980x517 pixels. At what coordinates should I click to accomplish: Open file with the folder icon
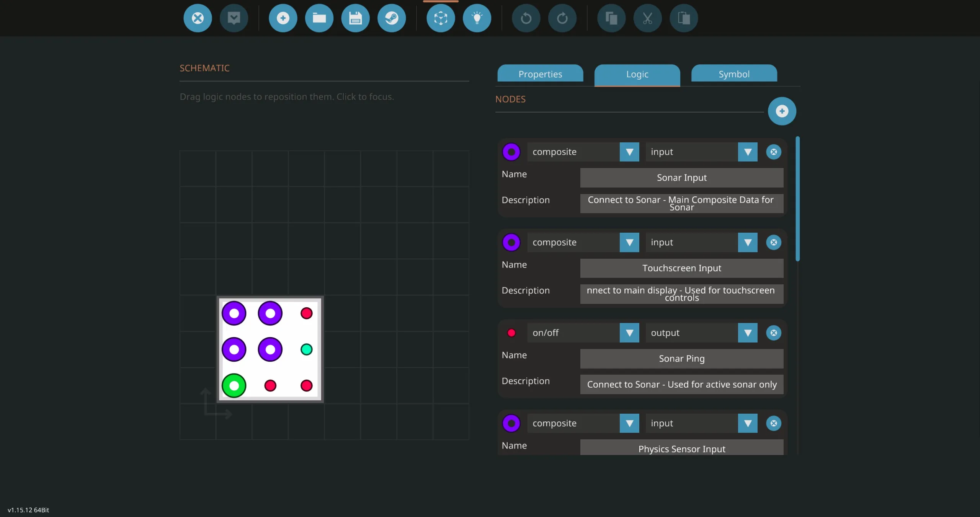[319, 18]
